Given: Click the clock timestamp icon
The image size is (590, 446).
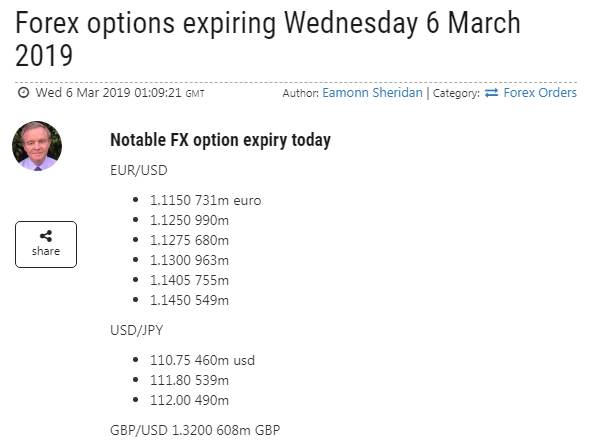Looking at the screenshot, I should [23, 92].
